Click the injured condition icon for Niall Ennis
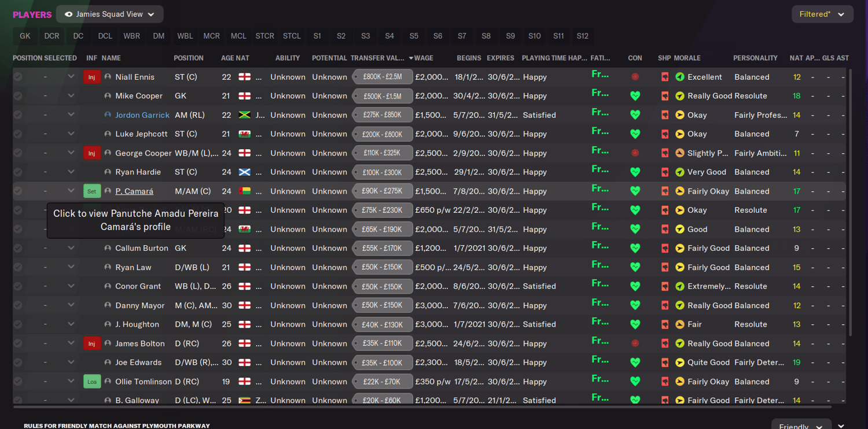The image size is (868, 429). (635, 77)
